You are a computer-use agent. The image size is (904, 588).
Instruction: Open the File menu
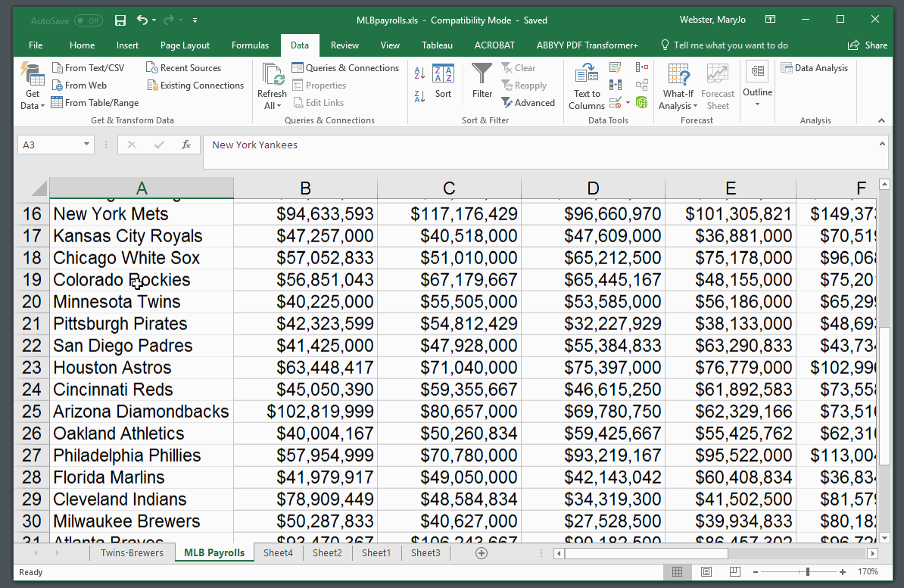(x=36, y=45)
